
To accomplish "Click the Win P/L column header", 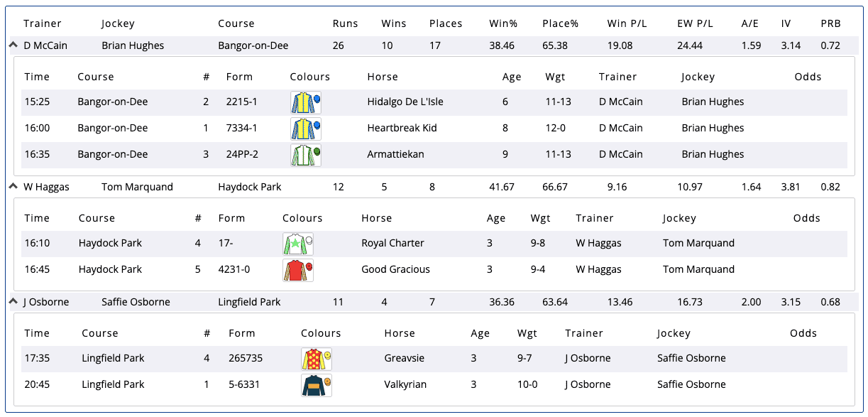I will tap(627, 23).
